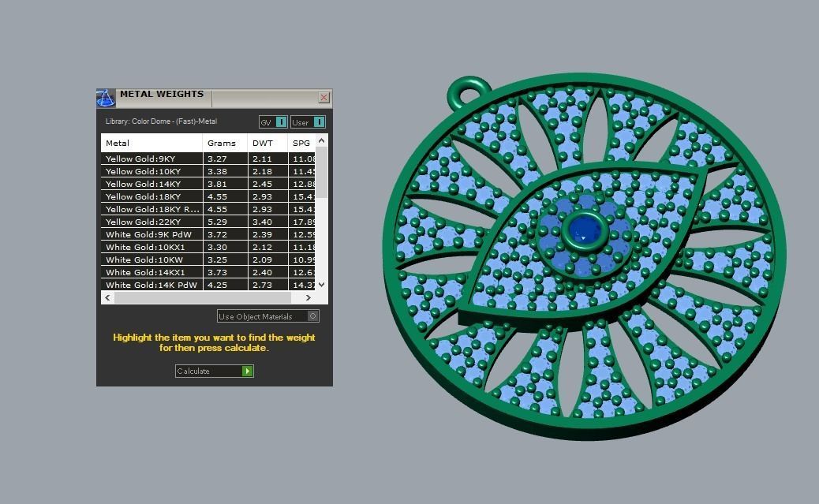Image resolution: width=819 pixels, height=504 pixels.
Task: Enable Use Object Materials option
Action: tap(268, 316)
